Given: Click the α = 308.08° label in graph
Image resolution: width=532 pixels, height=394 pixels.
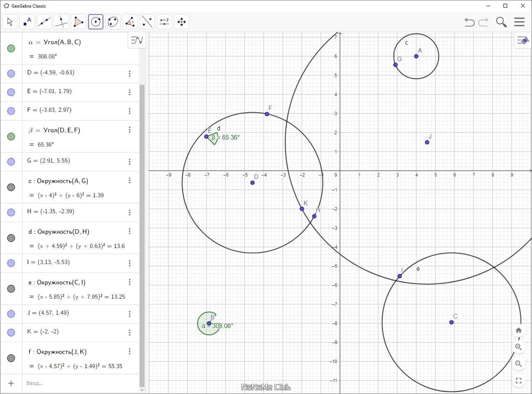Looking at the screenshot, I should click(x=217, y=326).
